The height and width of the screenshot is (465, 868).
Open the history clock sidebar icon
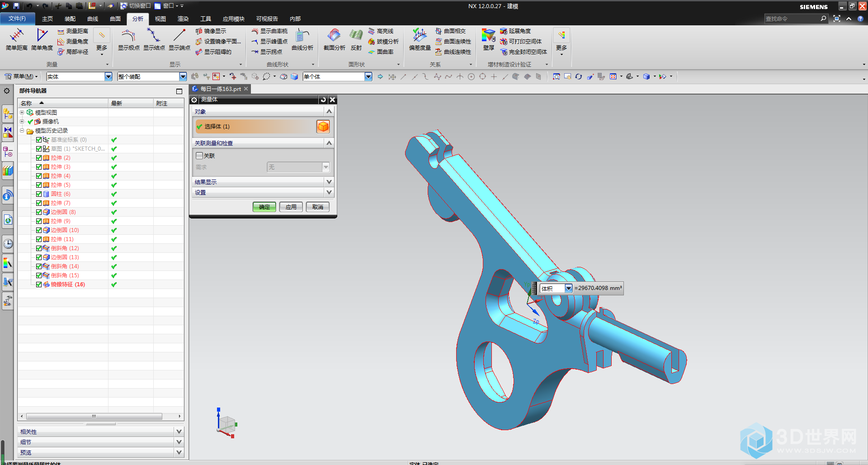8,244
